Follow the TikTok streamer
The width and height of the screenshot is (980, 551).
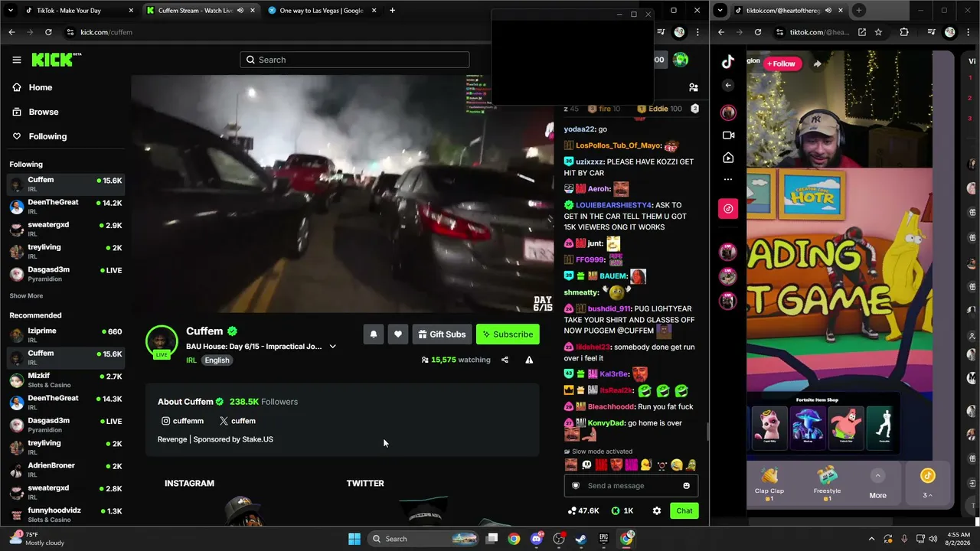click(782, 64)
